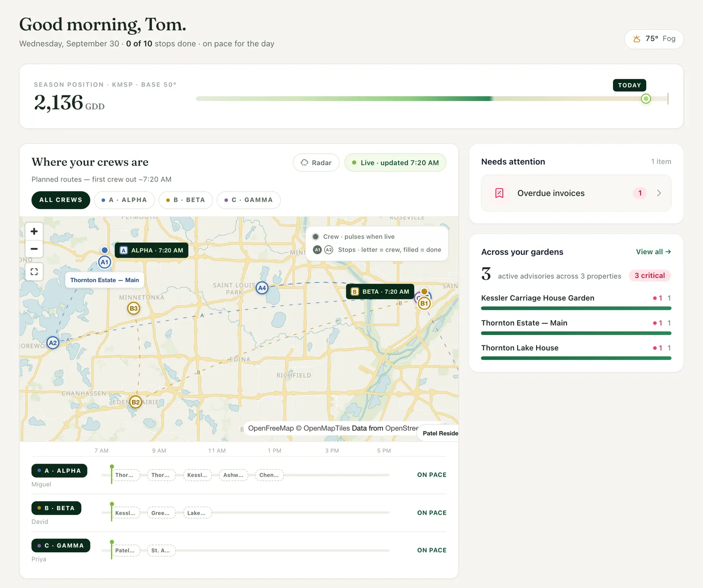Click Thornton Estate — Main map tooltip

tap(105, 280)
